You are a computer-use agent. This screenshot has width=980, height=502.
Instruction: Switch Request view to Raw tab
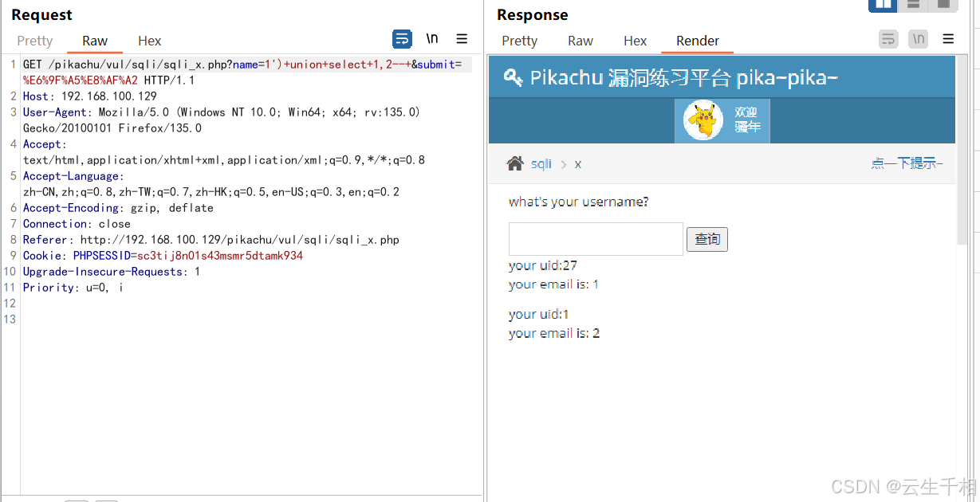coord(95,41)
